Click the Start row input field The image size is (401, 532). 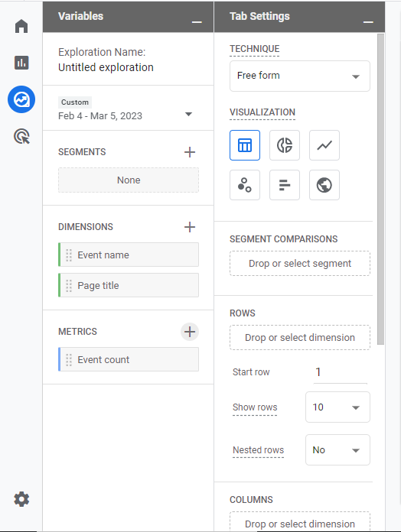pos(341,372)
